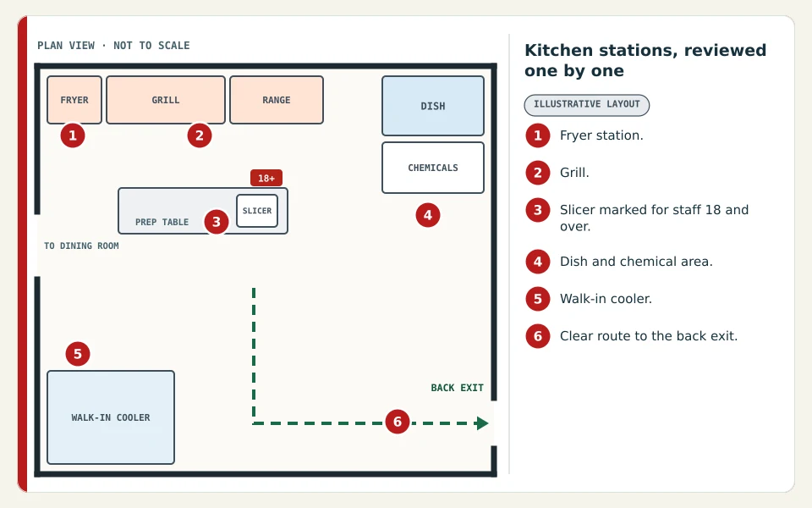Click legend badge 6 next to Clear route text
812x508 pixels.
click(x=538, y=336)
